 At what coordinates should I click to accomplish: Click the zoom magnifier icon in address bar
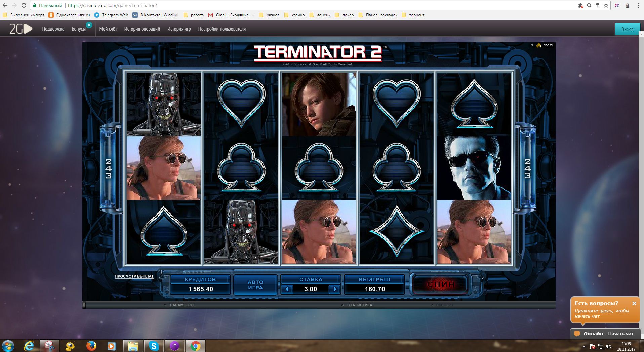click(x=589, y=5)
